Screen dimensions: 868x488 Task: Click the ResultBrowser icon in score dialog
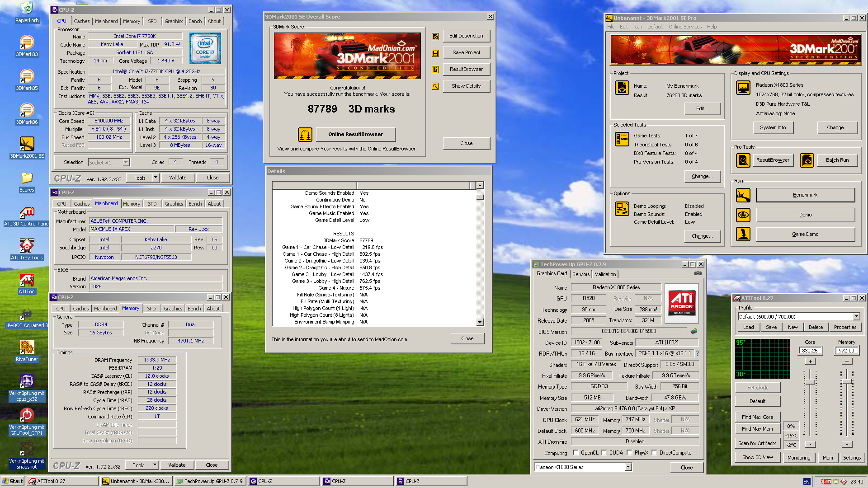[x=435, y=70]
